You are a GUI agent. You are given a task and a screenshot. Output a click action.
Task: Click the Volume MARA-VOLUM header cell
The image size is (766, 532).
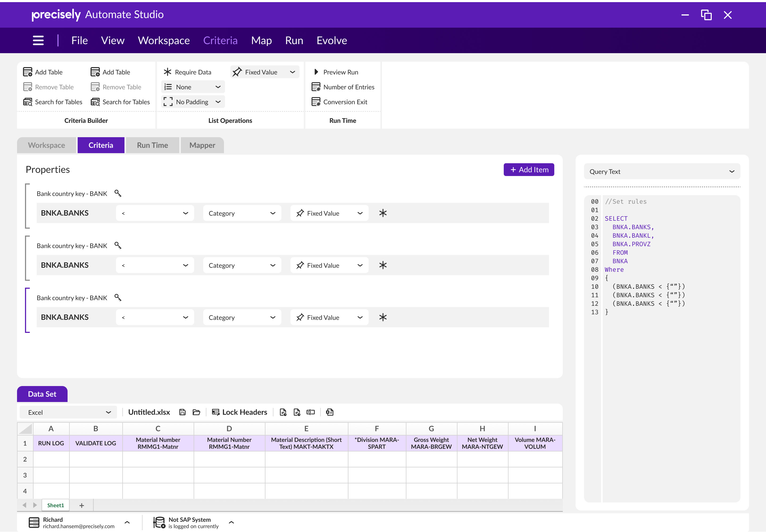coord(535,443)
